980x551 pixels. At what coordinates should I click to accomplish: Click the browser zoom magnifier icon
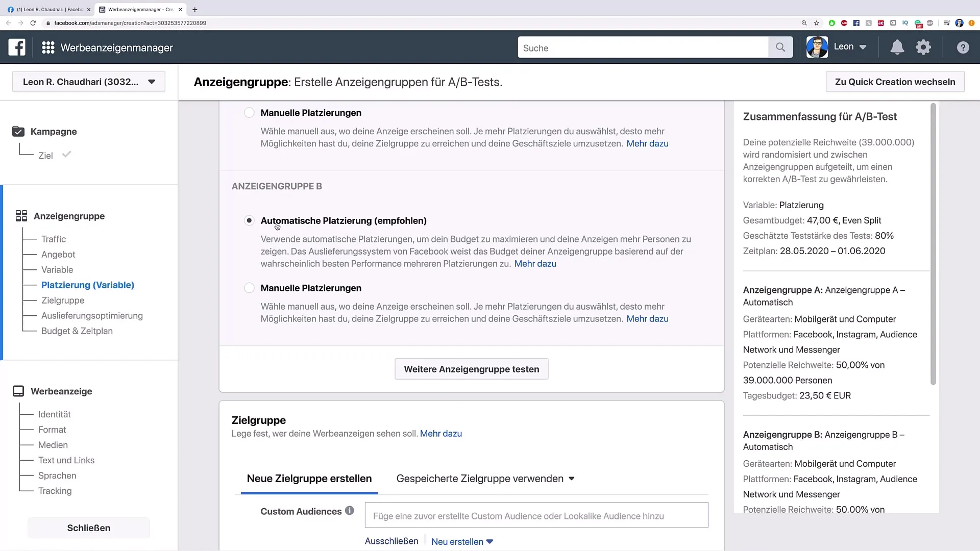click(804, 23)
